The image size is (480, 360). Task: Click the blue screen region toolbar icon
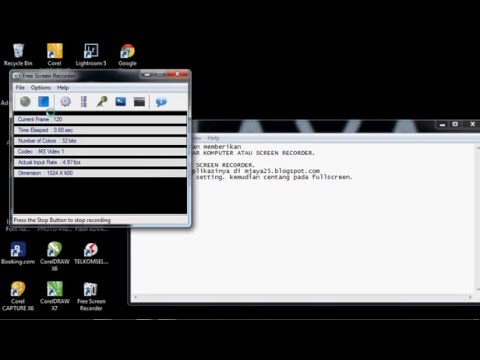click(x=120, y=102)
